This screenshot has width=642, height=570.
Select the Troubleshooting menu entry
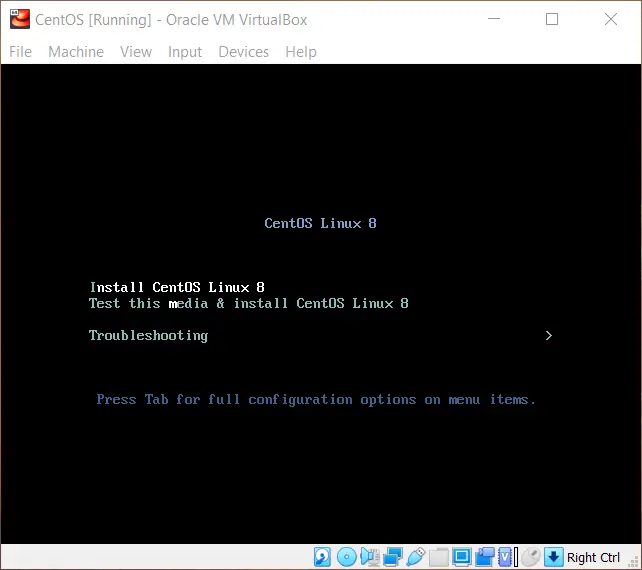(x=148, y=336)
